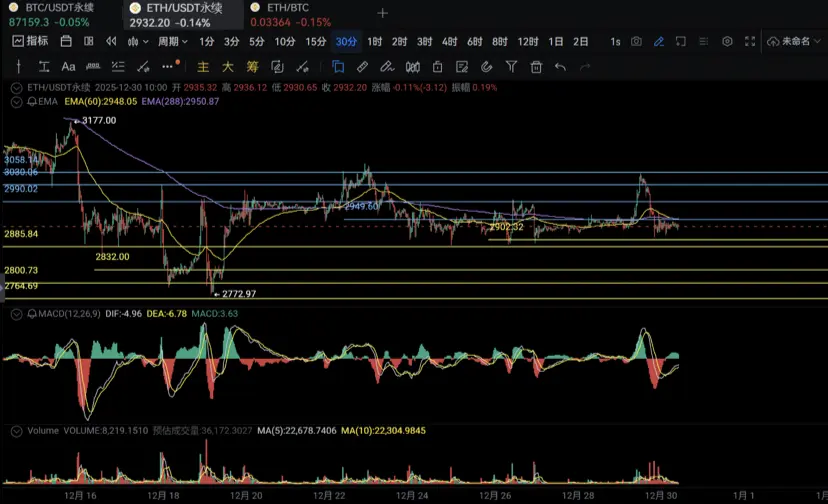Open more drawing tools (three dots)

(168, 67)
